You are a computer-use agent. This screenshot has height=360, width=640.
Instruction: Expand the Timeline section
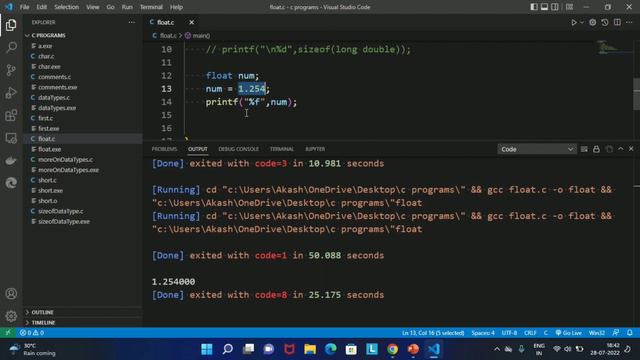[43, 322]
